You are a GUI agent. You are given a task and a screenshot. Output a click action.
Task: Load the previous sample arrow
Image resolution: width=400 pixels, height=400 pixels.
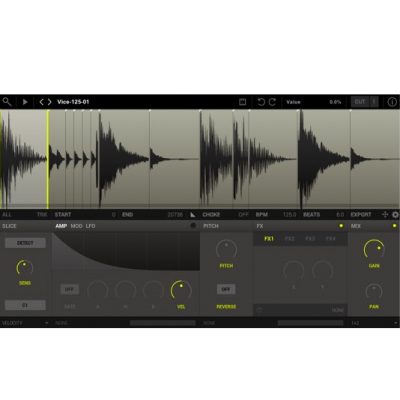[41, 102]
